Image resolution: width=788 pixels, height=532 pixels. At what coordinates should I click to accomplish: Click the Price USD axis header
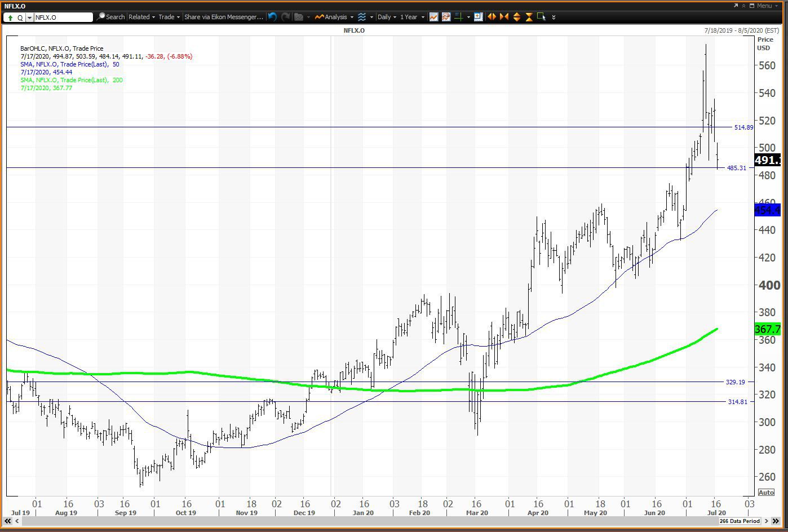(765, 43)
